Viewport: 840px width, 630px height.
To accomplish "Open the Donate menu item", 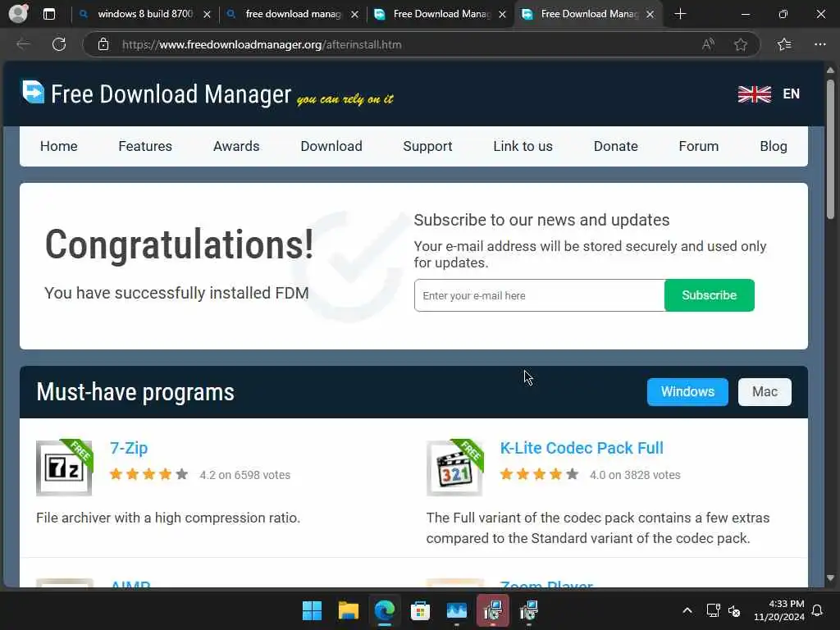I will 615,146.
